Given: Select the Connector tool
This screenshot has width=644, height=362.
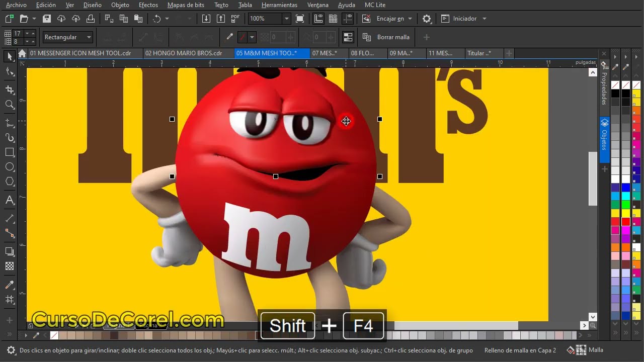Looking at the screenshot, I should (9, 233).
